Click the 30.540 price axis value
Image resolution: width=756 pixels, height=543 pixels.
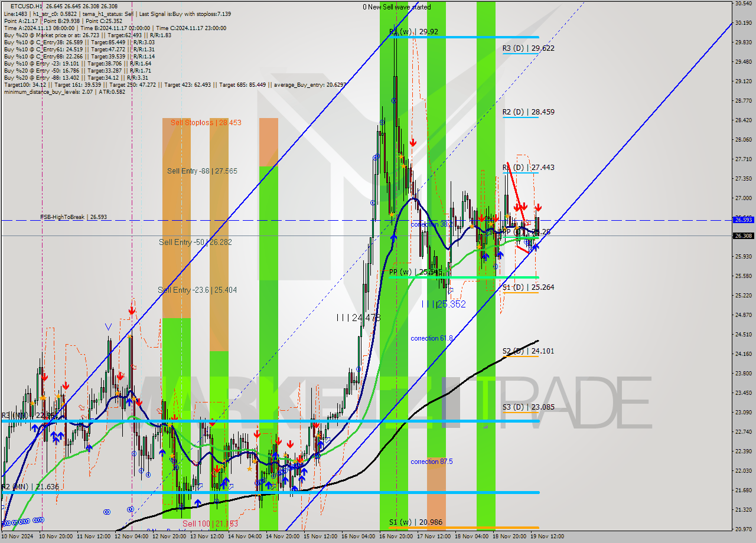743,4
